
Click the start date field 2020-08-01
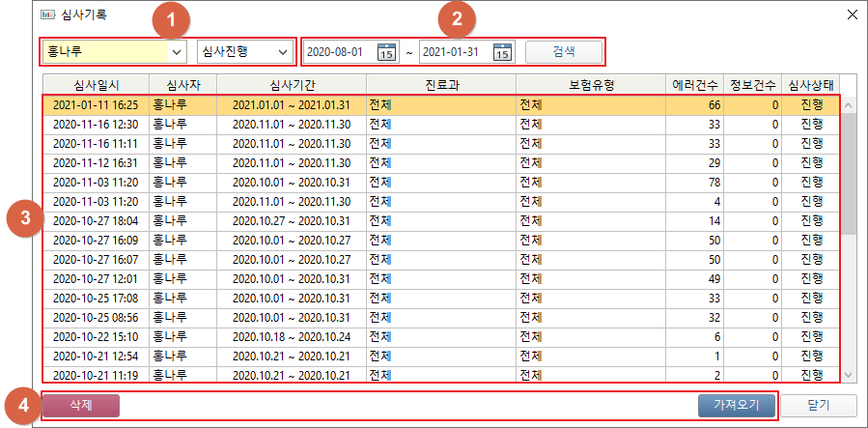[335, 52]
